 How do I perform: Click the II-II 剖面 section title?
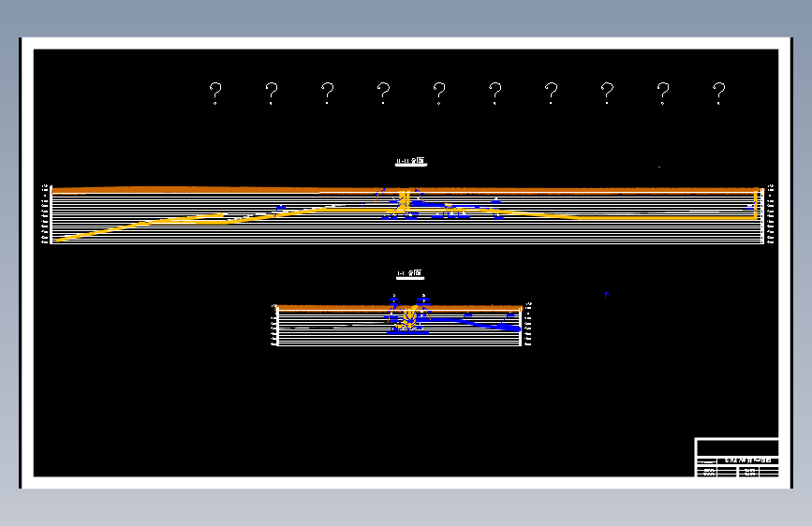(410, 162)
